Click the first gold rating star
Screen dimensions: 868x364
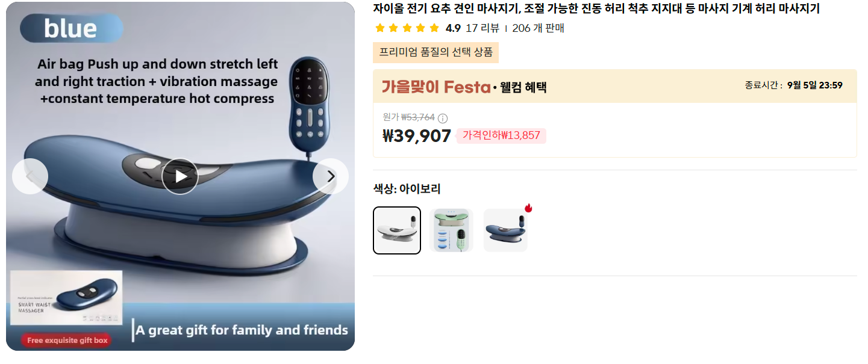[x=380, y=27]
